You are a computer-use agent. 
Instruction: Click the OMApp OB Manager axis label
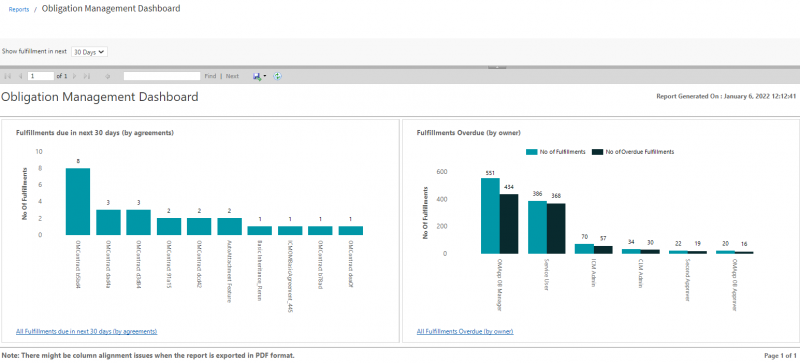point(499,284)
